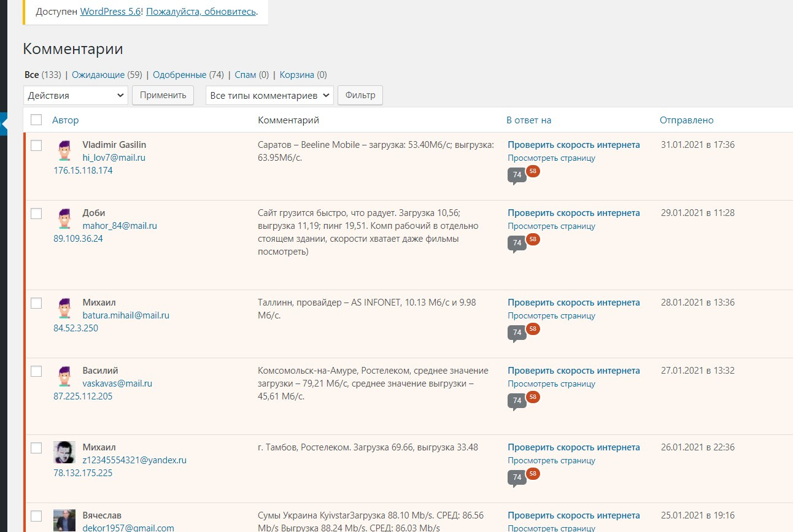
Task: Switch to the Одобренные comments filter
Action: pos(179,75)
